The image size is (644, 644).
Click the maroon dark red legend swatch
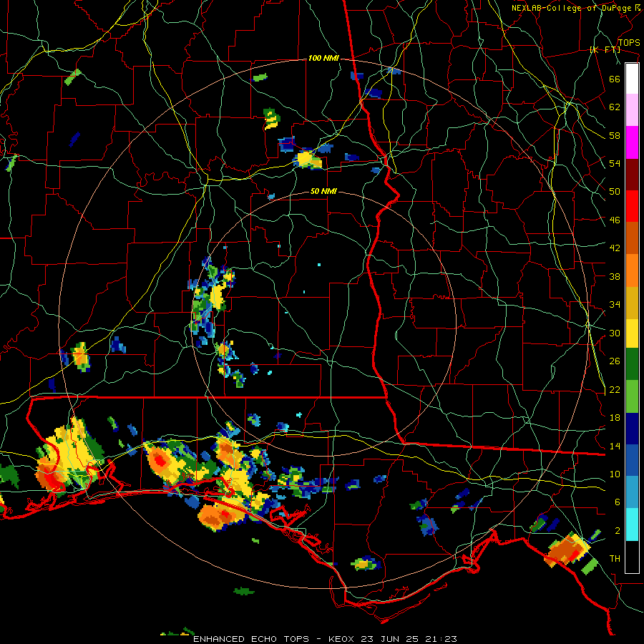pyautogui.click(x=632, y=174)
